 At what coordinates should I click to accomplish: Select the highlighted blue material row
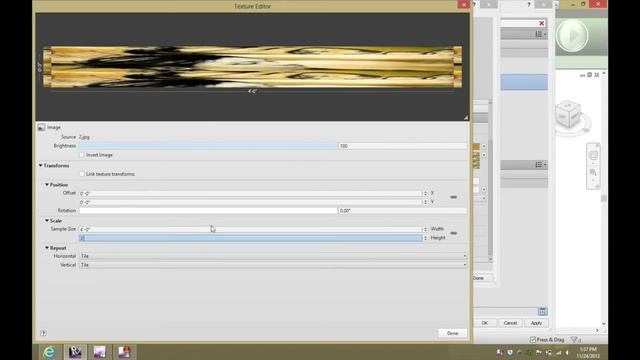click(x=524, y=82)
